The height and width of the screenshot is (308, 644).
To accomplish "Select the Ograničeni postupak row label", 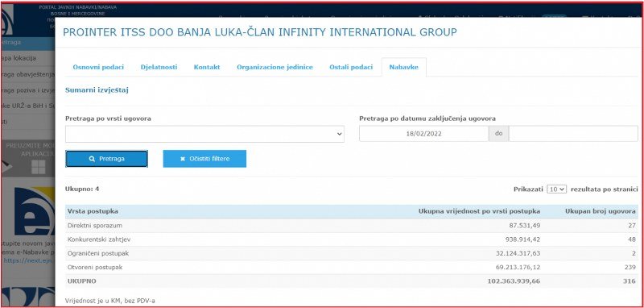I will pos(98,253).
